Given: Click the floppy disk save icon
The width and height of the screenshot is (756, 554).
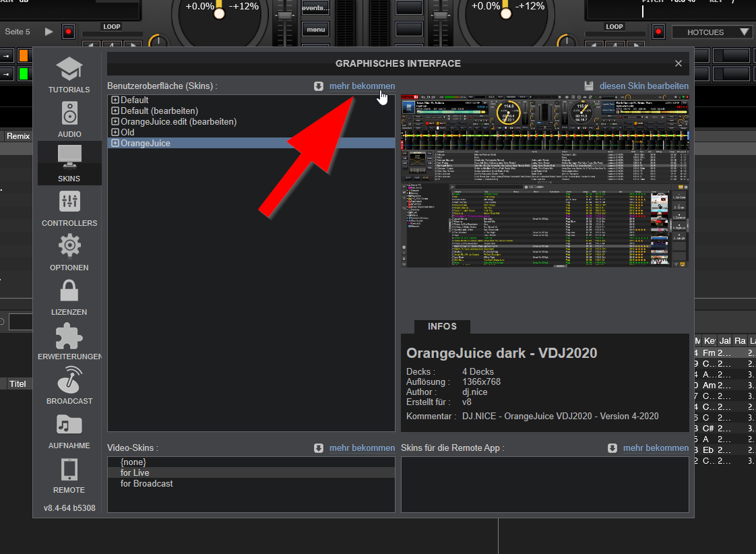Looking at the screenshot, I should click(x=589, y=86).
